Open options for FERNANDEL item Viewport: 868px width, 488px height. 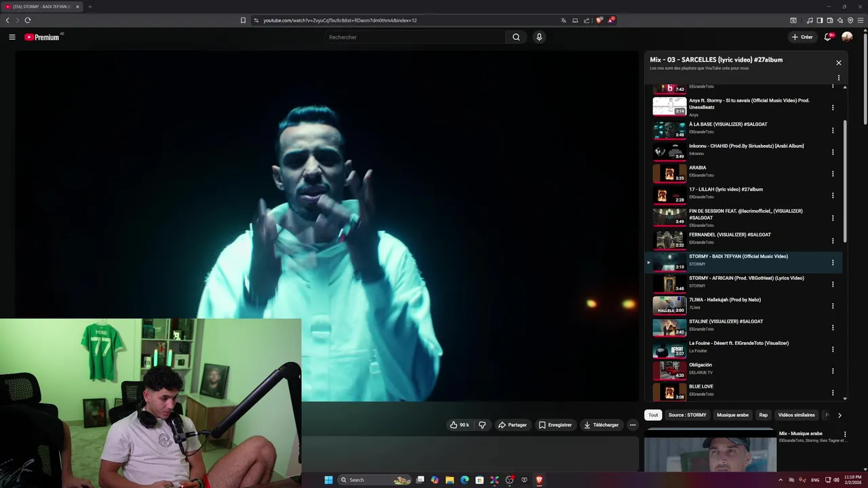pos(833,241)
